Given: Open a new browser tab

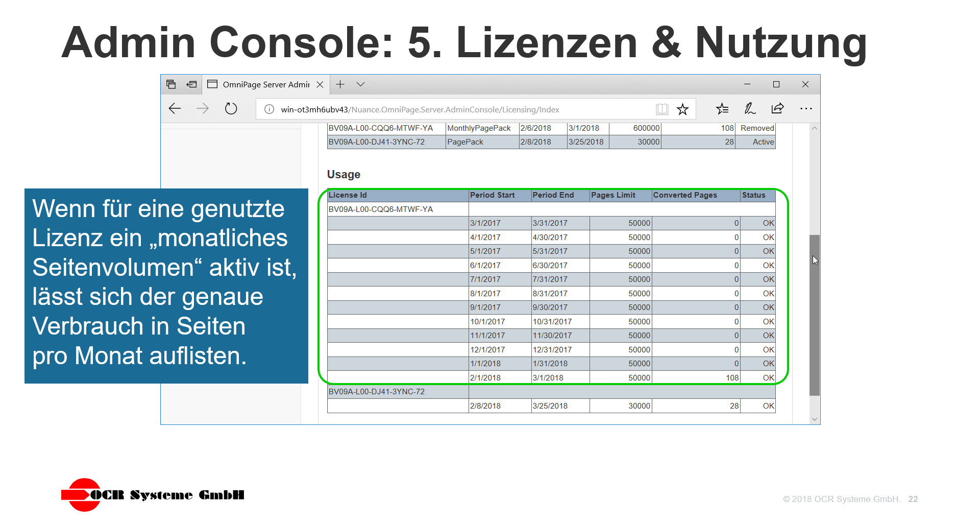Looking at the screenshot, I should coord(340,84).
